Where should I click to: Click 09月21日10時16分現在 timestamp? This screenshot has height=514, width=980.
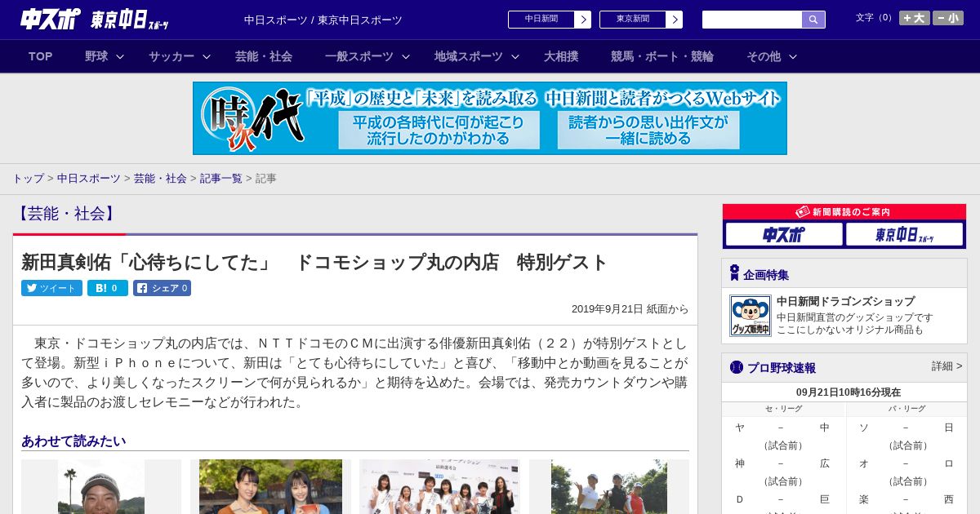tap(849, 392)
